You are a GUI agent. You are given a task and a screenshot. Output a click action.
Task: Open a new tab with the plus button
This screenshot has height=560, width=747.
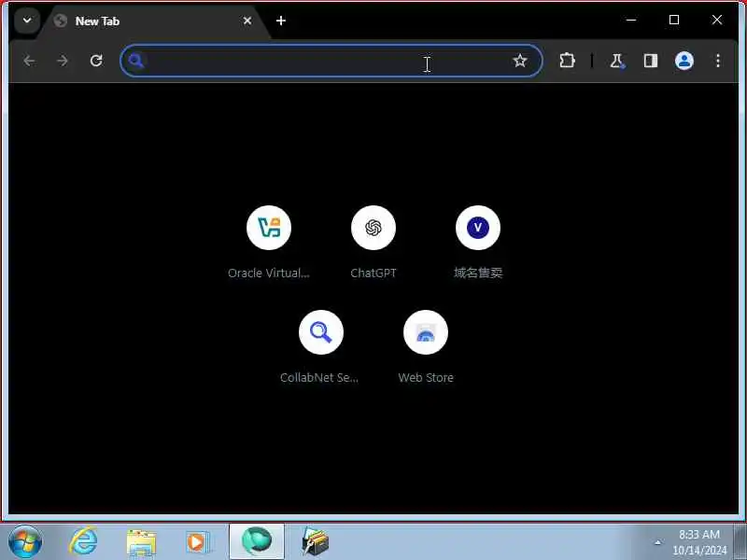coord(281,21)
